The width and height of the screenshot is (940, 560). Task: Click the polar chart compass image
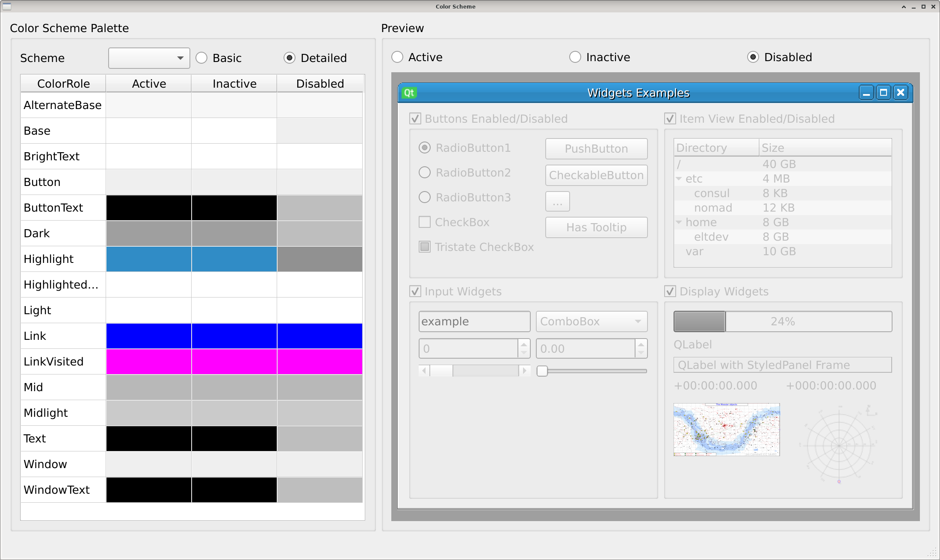[839, 445]
